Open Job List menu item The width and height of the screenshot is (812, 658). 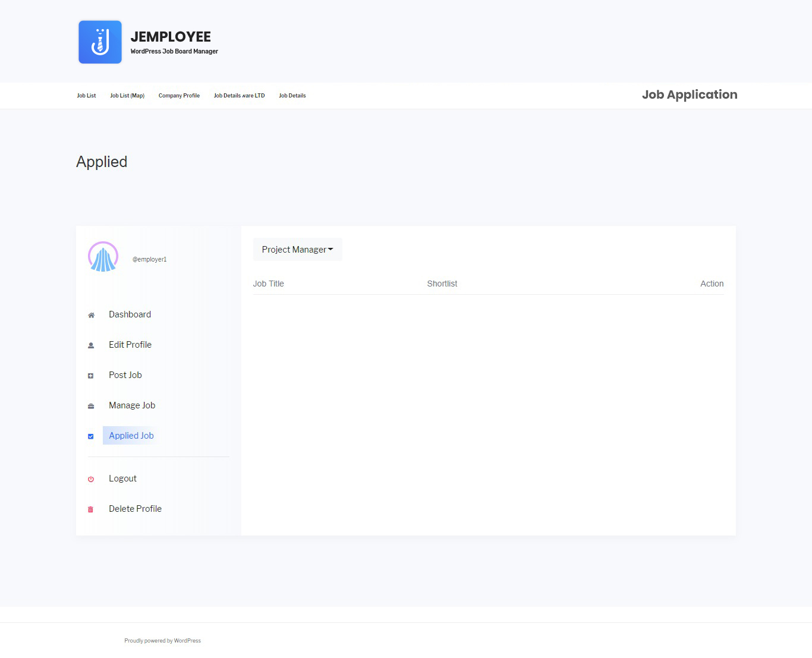(x=86, y=96)
